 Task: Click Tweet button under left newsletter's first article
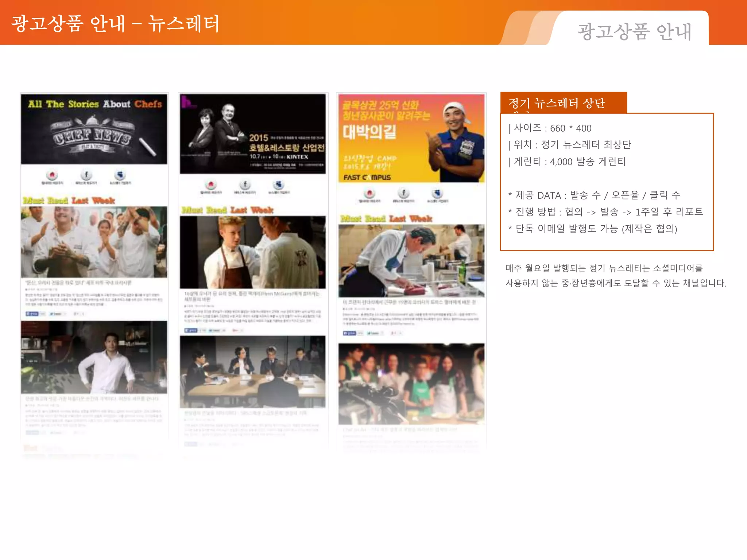[x=56, y=314]
